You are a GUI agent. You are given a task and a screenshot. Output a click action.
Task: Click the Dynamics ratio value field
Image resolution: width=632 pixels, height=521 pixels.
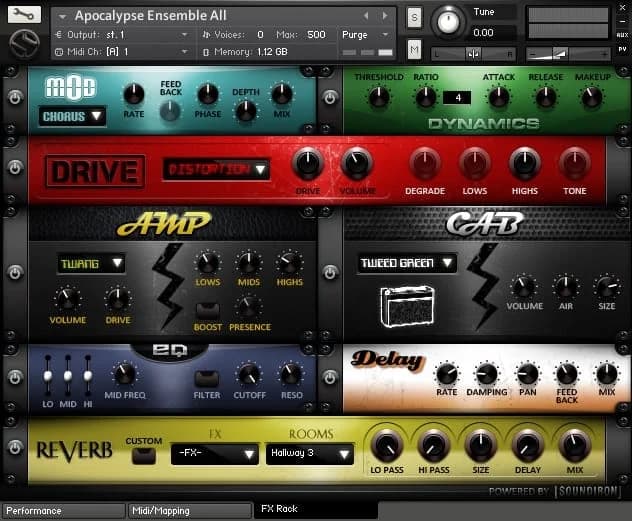(x=457, y=97)
